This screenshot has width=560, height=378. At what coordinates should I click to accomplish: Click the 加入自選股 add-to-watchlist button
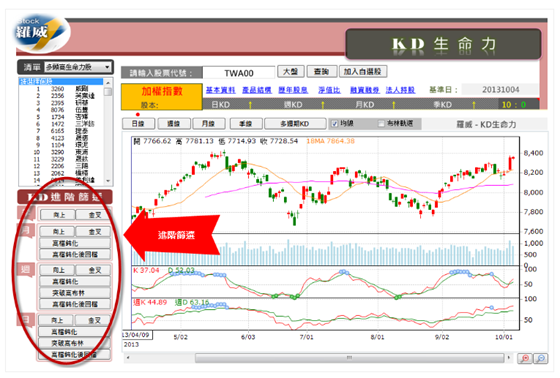[363, 71]
